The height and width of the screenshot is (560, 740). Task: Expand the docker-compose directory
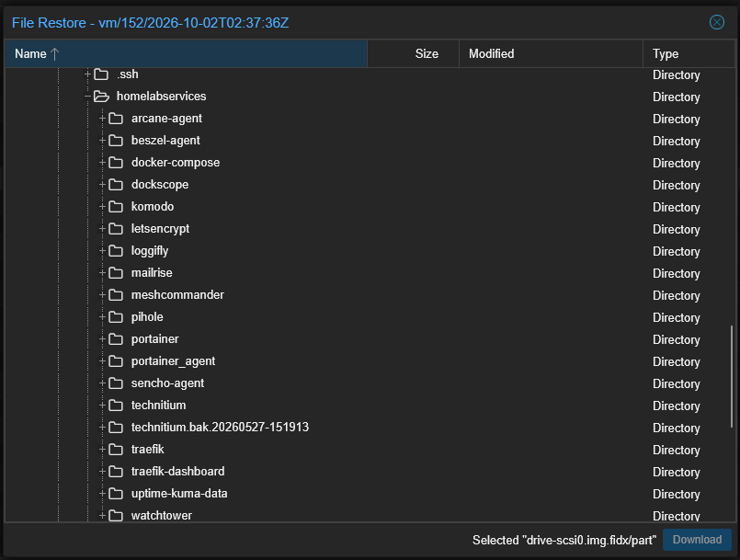[x=102, y=162]
